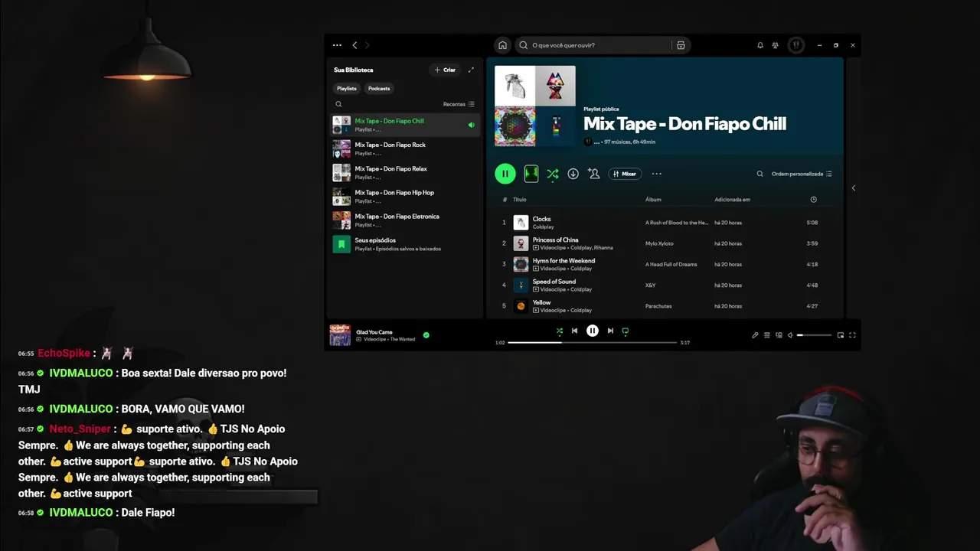Download the playlist
The width and height of the screenshot is (980, 551).
pos(573,174)
